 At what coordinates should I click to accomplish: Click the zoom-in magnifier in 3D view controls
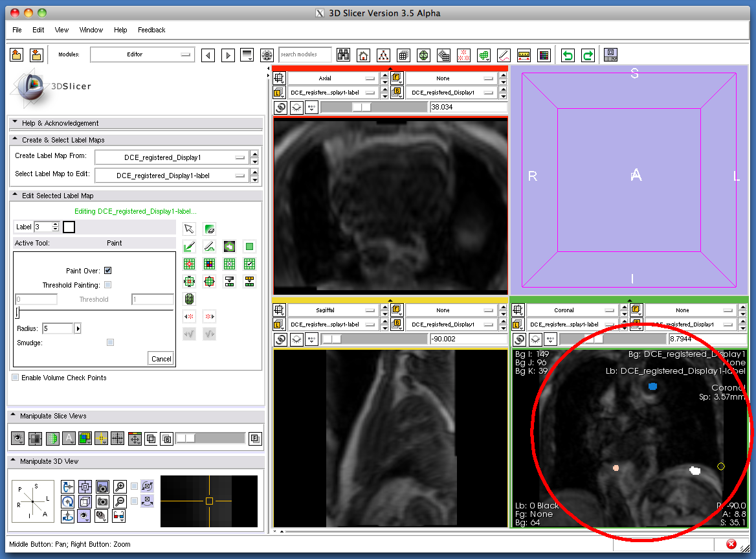[120, 486]
